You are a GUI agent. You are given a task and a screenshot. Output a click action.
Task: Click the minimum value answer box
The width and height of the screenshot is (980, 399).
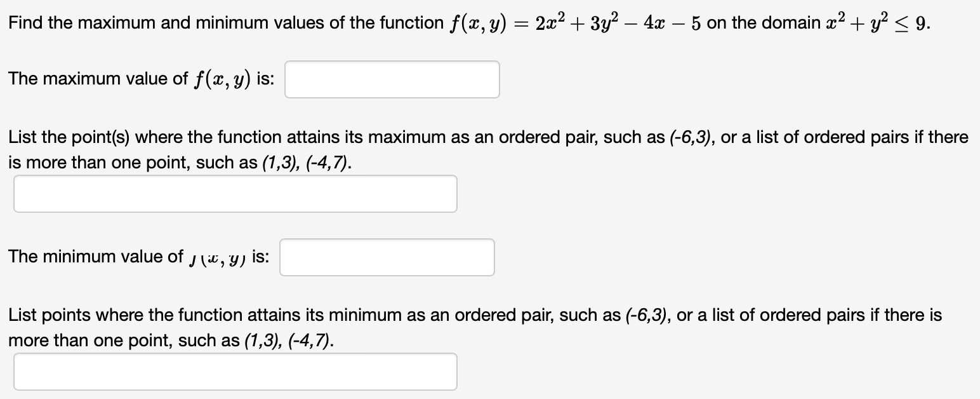click(387, 257)
